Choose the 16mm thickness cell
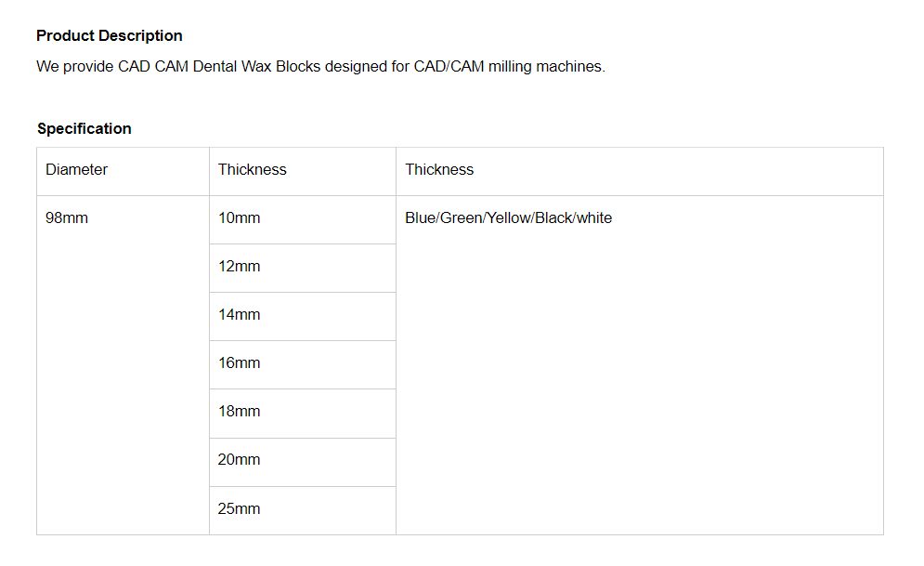 (x=240, y=363)
